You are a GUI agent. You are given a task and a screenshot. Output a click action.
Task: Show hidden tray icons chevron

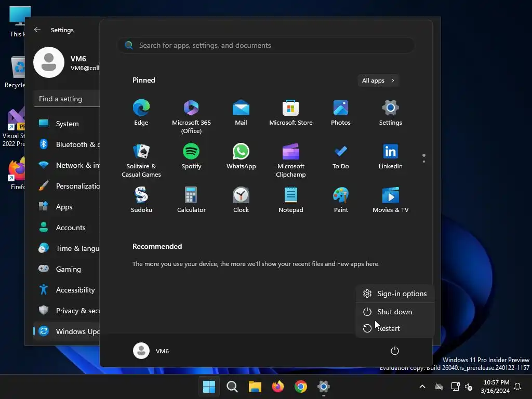coord(422,387)
